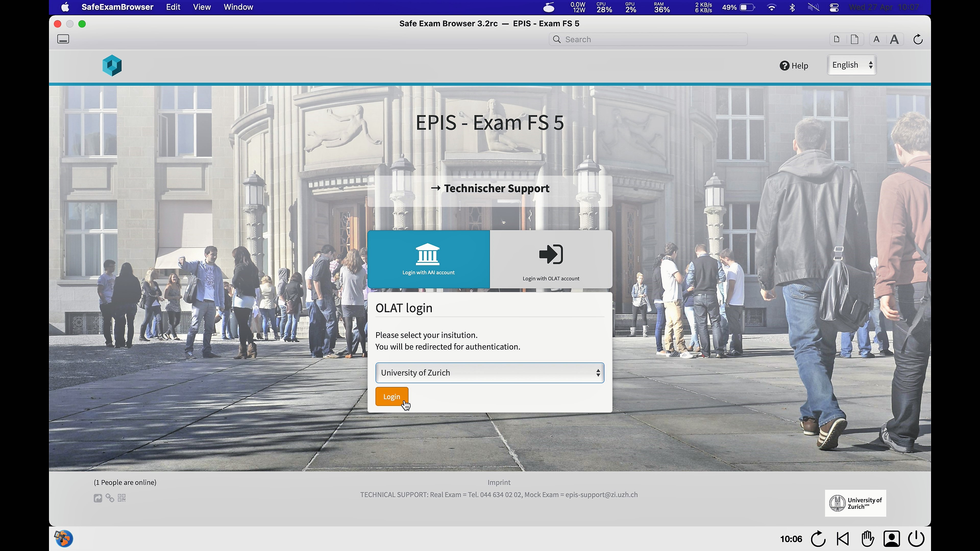Click the proctoring person icon in taskbar
The height and width of the screenshot is (551, 980).
point(892,539)
